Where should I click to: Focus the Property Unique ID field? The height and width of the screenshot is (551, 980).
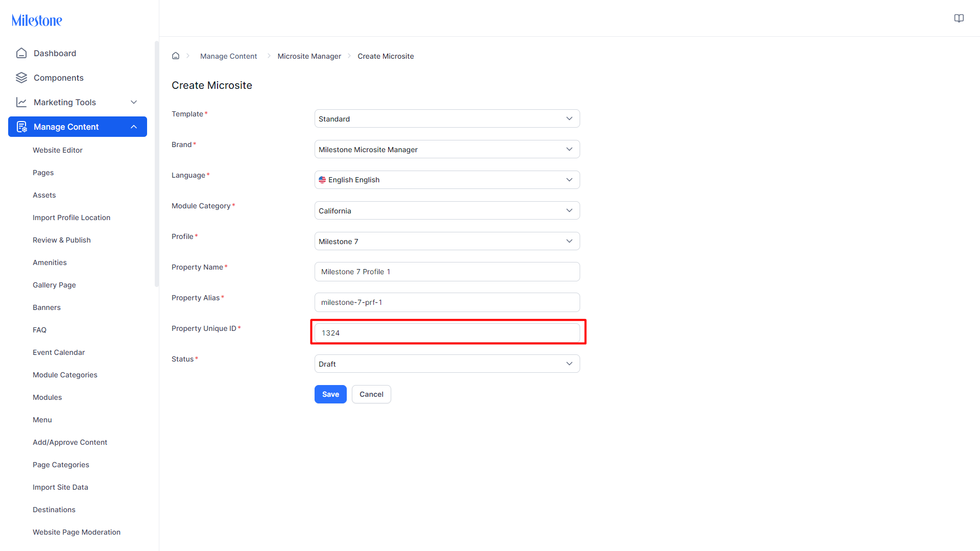pyautogui.click(x=447, y=333)
